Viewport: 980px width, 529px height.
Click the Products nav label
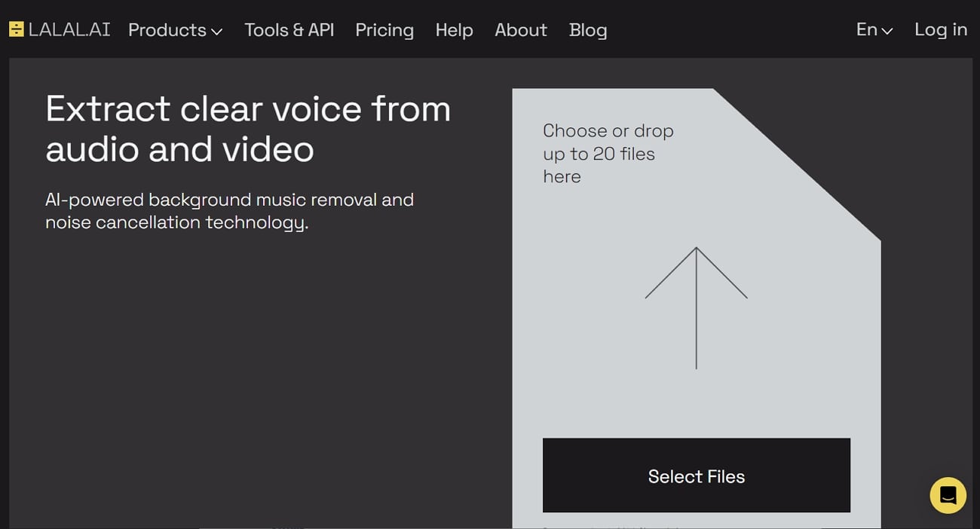click(167, 30)
